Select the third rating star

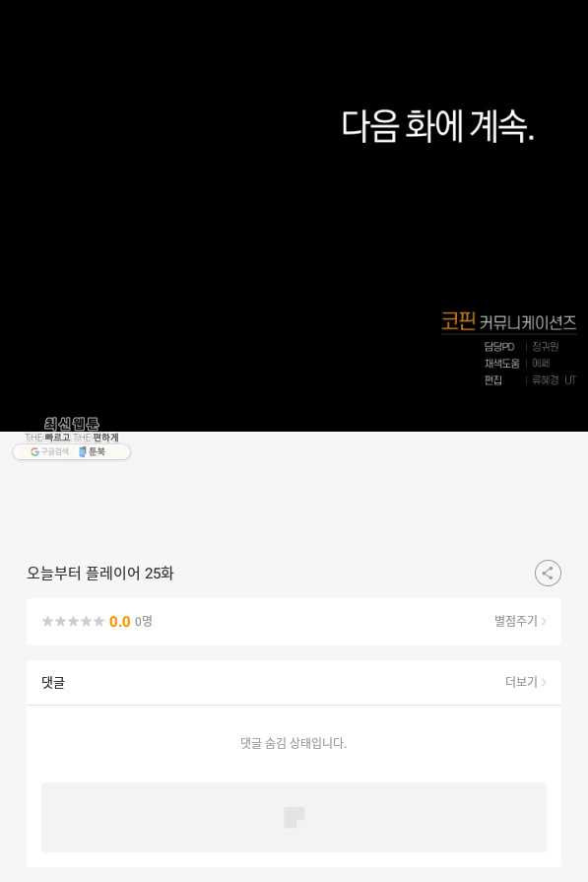74,621
